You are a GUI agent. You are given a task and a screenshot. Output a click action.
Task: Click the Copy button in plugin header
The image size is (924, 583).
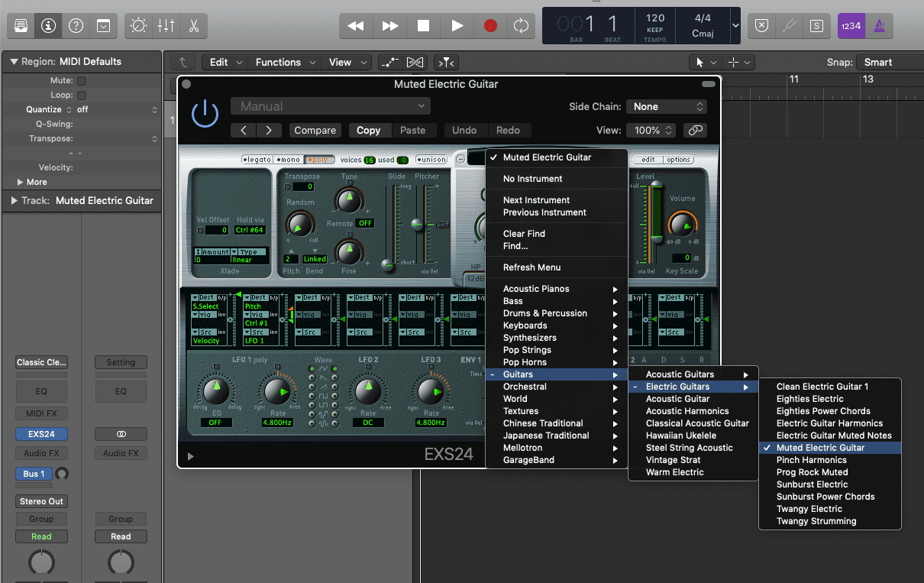coord(368,130)
